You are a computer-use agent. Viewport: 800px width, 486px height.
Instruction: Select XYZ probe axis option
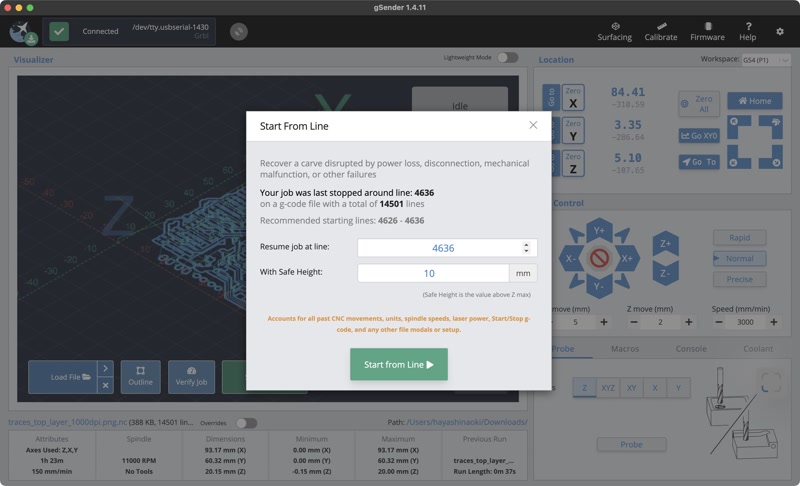pos(608,388)
